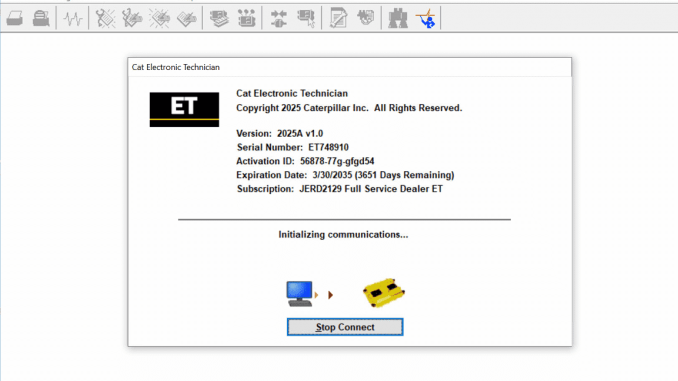Click the Subscription JERD2129 Full Service Dealer text

[x=339, y=189]
